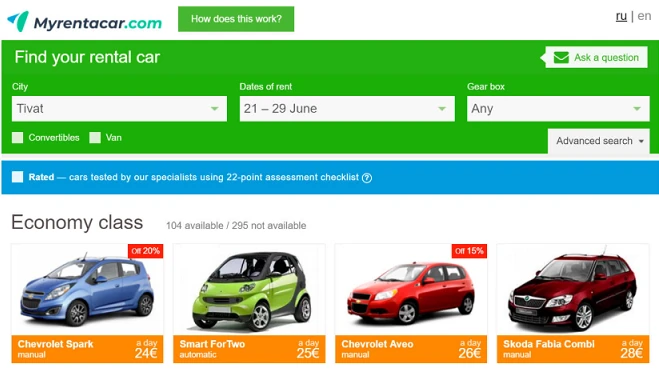Click the Off 15% discount badge
659x377 pixels.
pos(469,251)
